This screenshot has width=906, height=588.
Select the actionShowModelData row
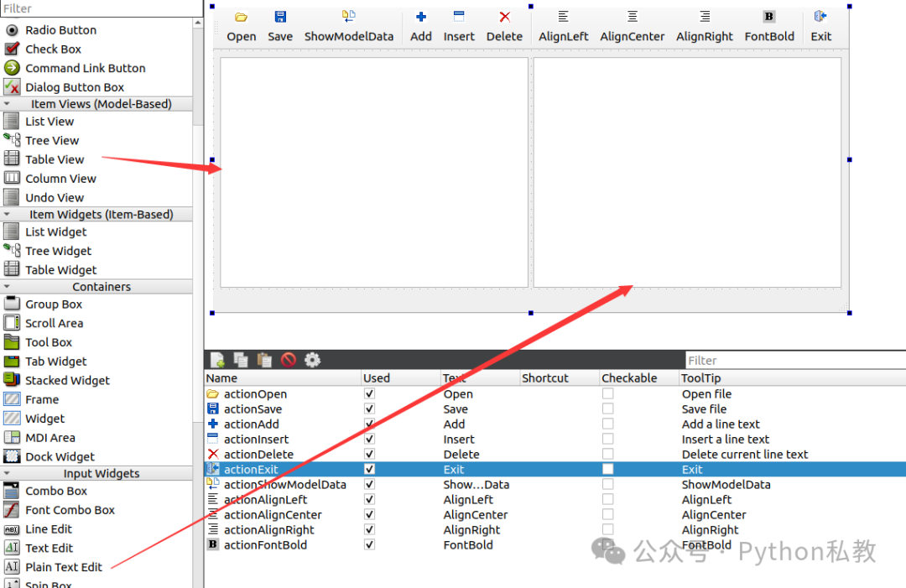[555, 485]
